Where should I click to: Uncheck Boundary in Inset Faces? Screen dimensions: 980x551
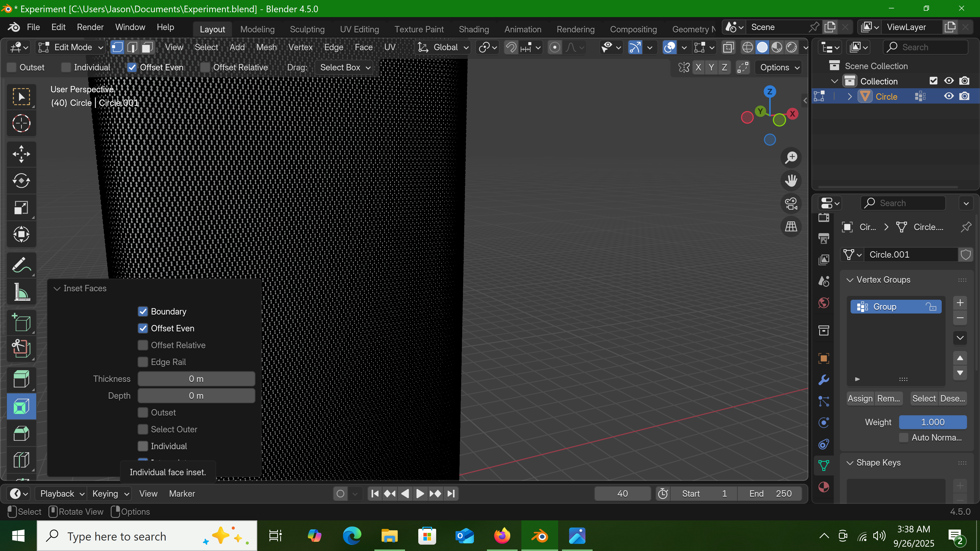[x=143, y=311]
